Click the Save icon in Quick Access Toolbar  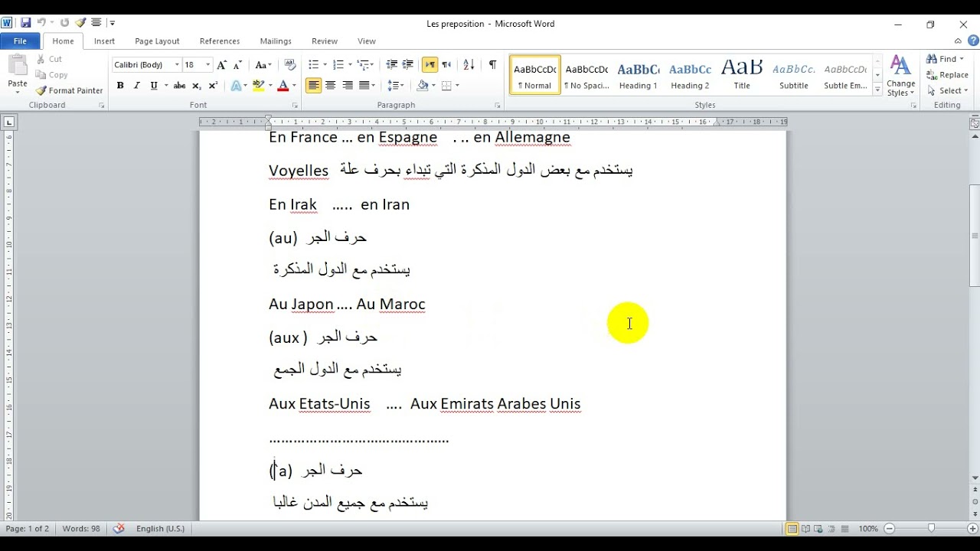coord(25,23)
